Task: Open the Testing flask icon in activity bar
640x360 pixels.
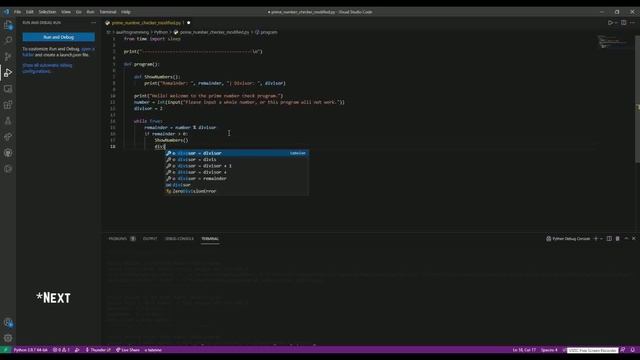Action: (x=8, y=120)
